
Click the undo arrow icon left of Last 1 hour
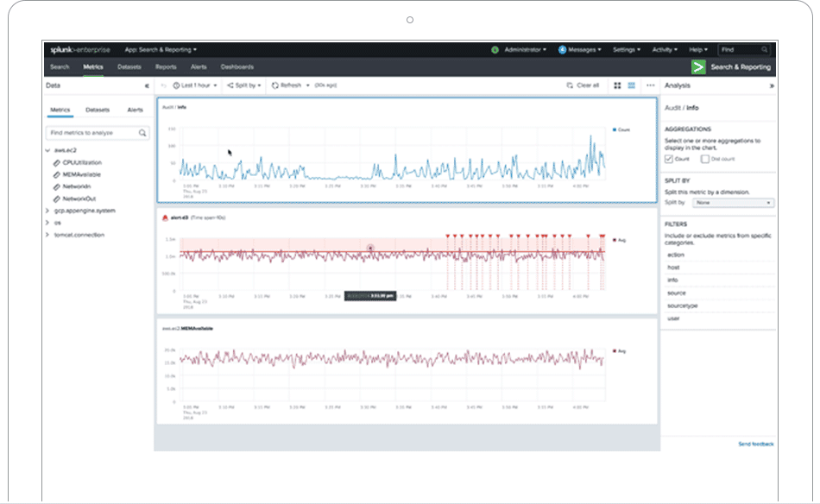point(162,85)
